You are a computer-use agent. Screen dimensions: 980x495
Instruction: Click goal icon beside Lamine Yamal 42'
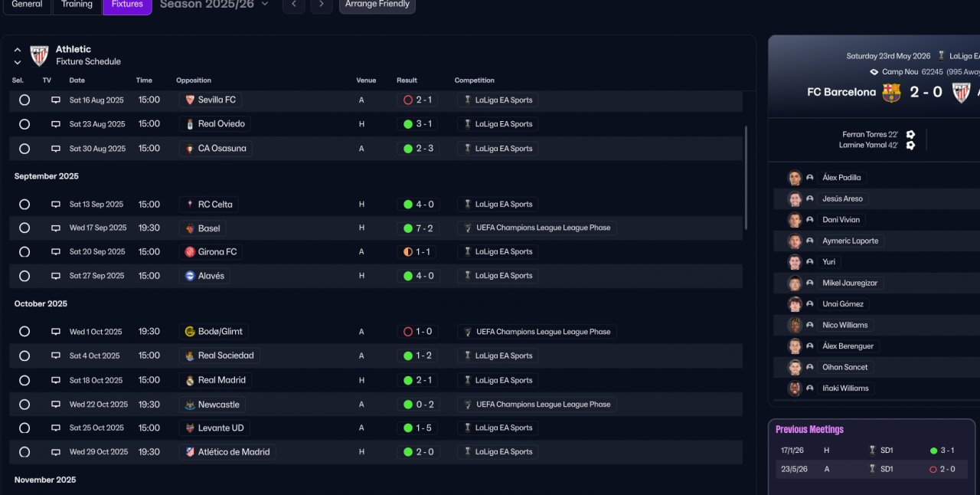tap(910, 145)
